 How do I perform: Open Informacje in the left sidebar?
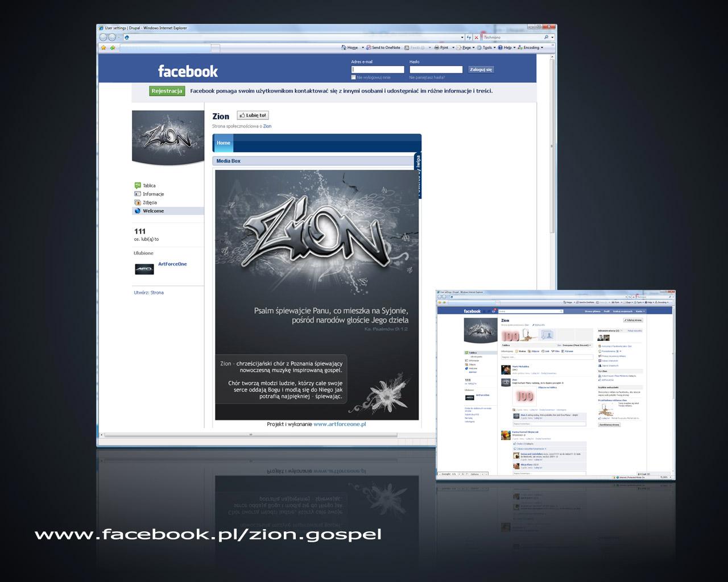pos(154,194)
